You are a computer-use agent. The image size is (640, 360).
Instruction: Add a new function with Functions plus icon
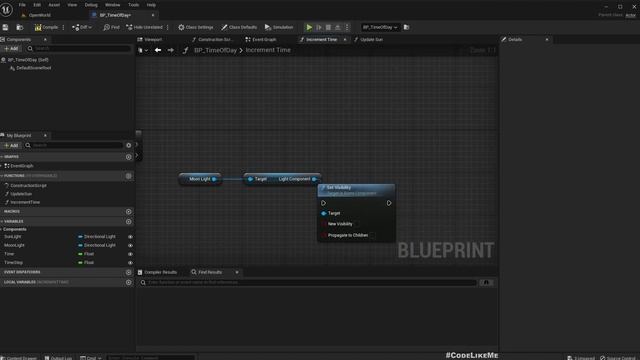[x=129, y=176]
